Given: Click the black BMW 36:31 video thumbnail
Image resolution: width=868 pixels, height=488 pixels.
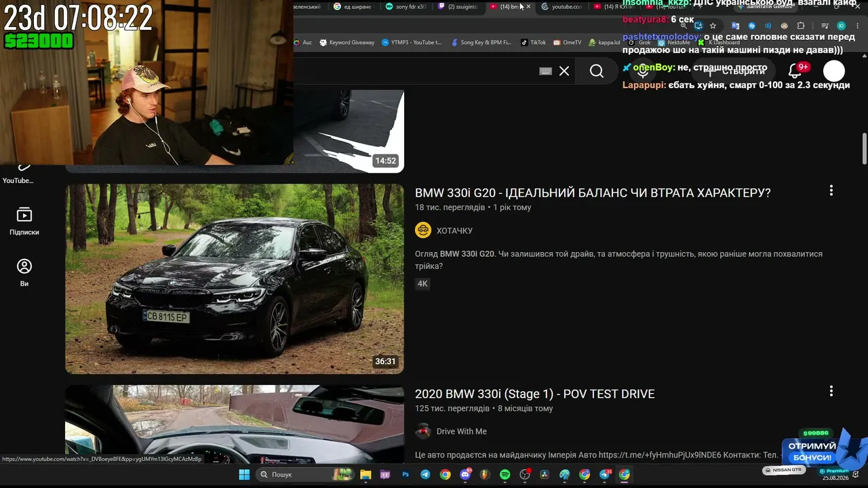Looking at the screenshot, I should (x=235, y=279).
